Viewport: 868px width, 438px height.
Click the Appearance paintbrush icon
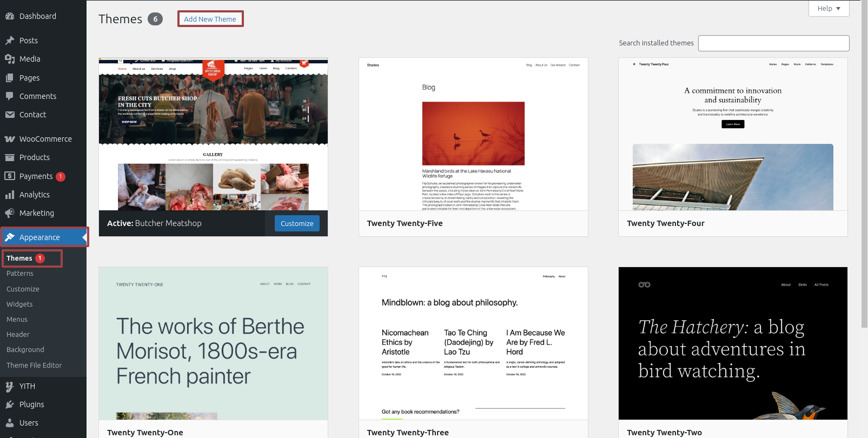(10, 237)
